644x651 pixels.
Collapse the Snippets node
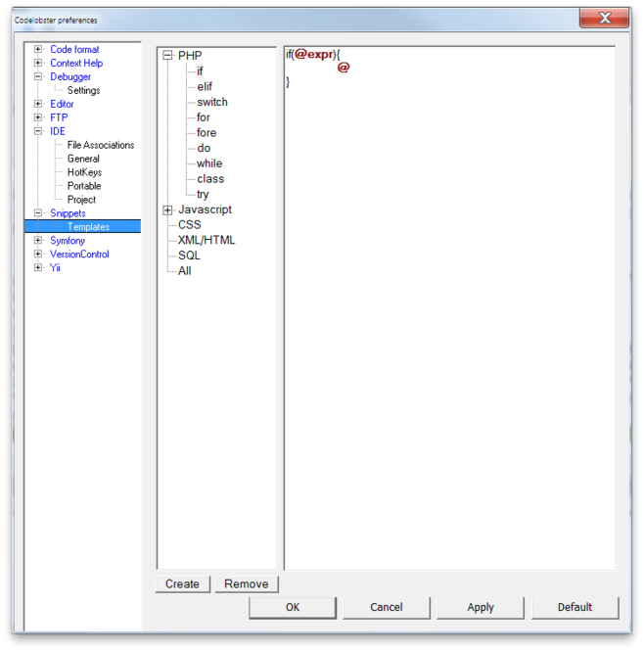point(38,213)
